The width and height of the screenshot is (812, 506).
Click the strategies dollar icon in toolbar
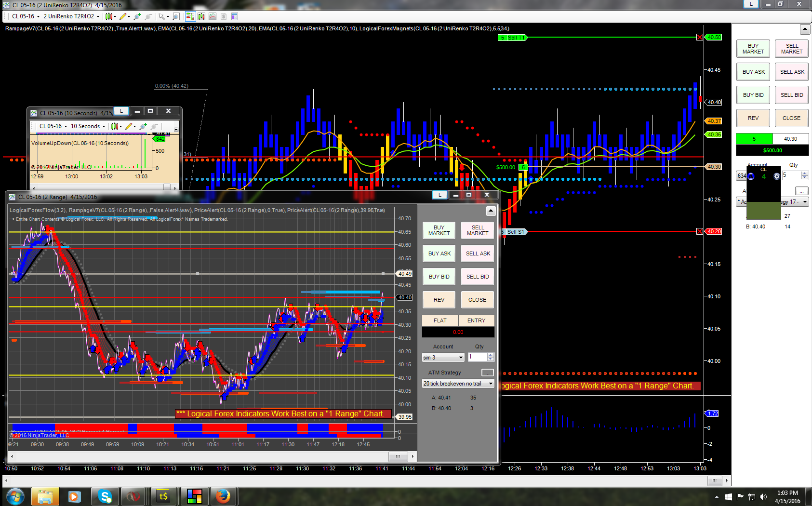pyautogui.click(x=224, y=16)
